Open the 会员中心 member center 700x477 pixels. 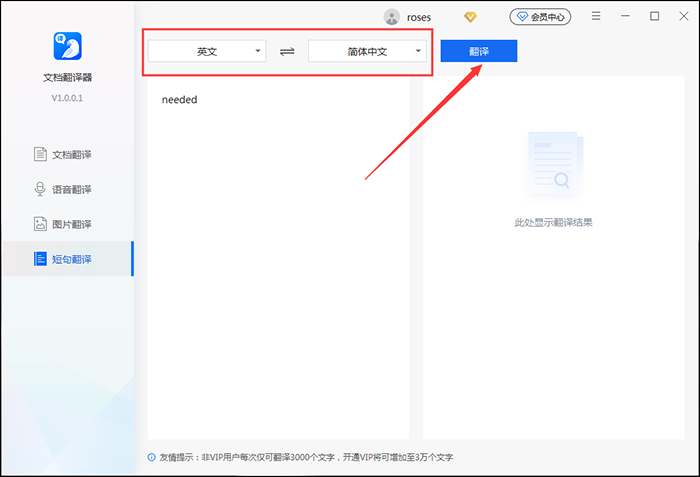(540, 17)
